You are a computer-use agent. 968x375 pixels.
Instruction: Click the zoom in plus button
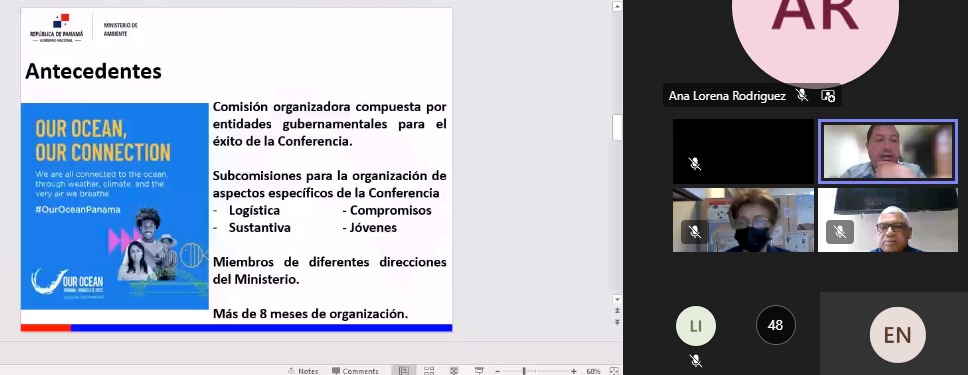(574, 371)
